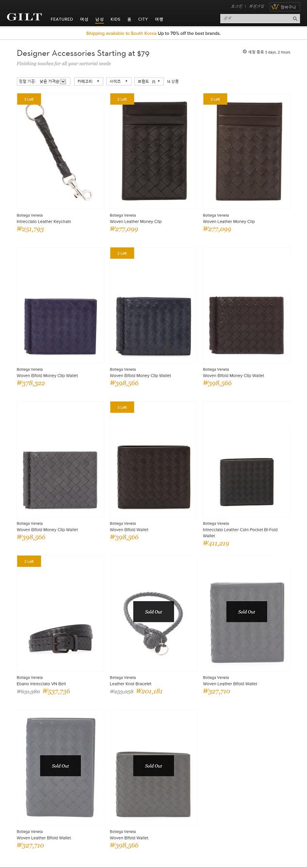307x868 pixels.
Task: Click the sale ending clock icon
Action: click(x=245, y=52)
